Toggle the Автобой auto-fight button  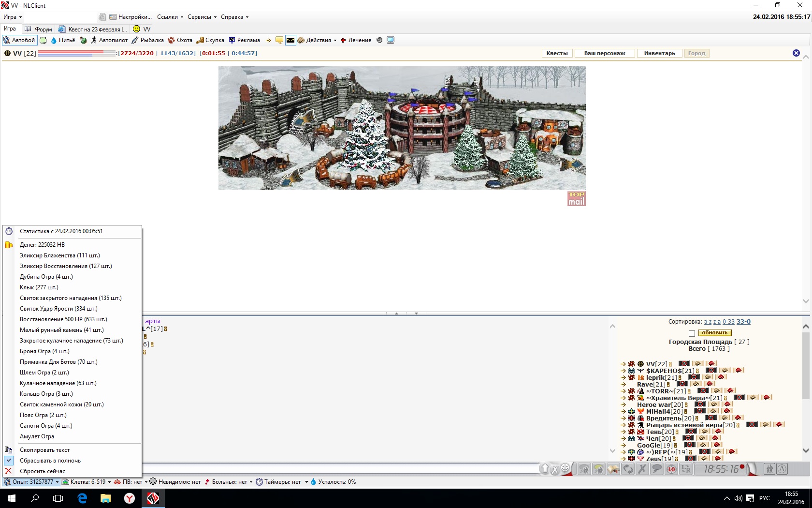(19, 40)
